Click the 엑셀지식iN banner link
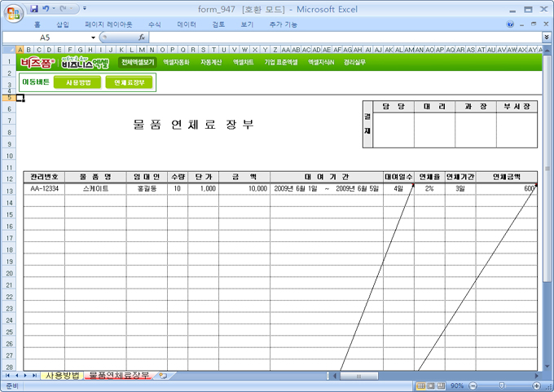The height and width of the screenshot is (392, 554). point(321,62)
